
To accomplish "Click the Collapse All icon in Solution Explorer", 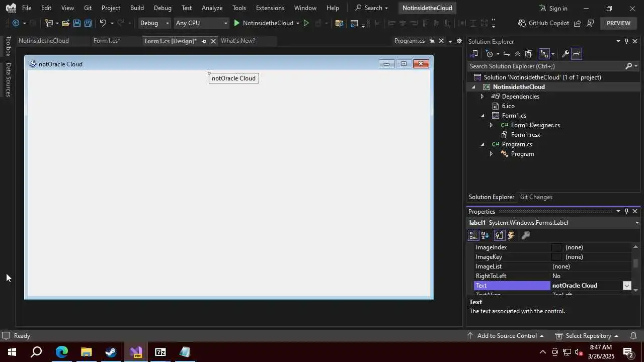I will point(518,54).
